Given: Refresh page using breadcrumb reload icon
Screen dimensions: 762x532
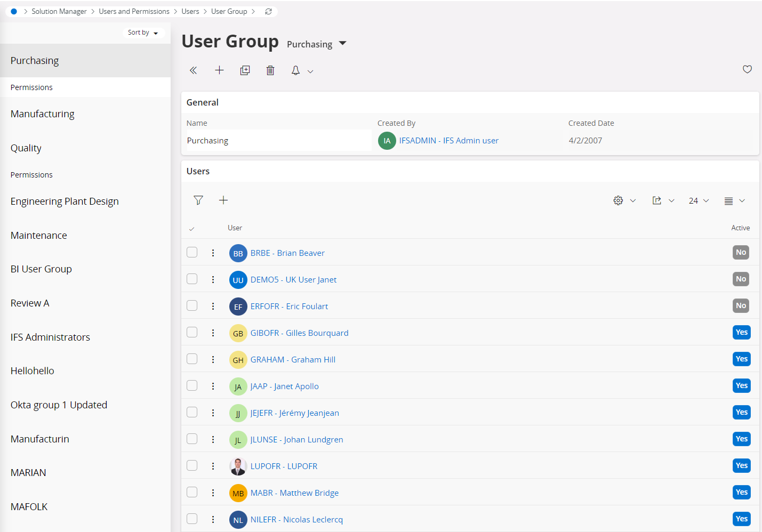Looking at the screenshot, I should (268, 11).
